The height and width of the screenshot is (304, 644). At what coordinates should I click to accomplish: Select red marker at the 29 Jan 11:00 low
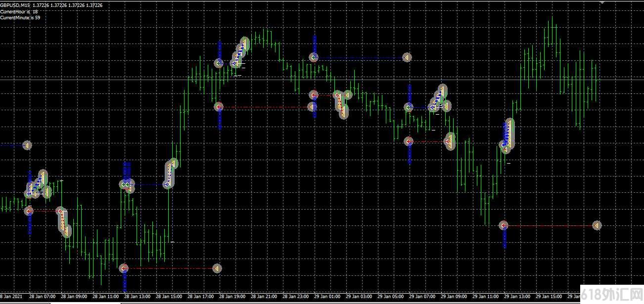[x=504, y=226]
